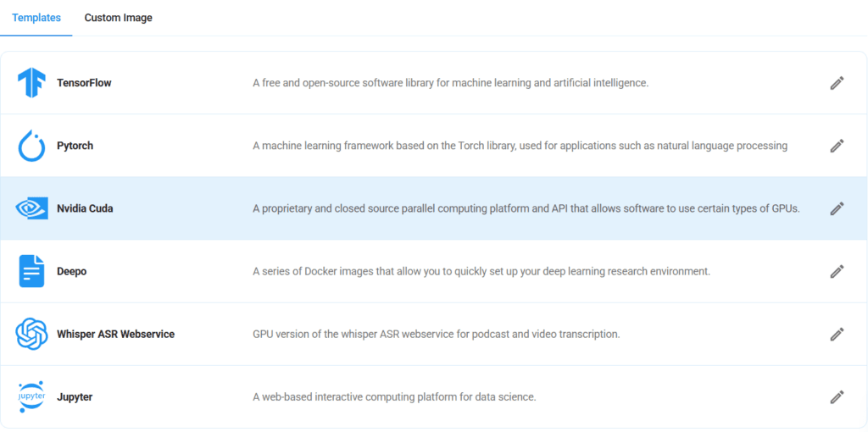
Task: Edit the Deepo template with pencil icon
Action: point(837,271)
